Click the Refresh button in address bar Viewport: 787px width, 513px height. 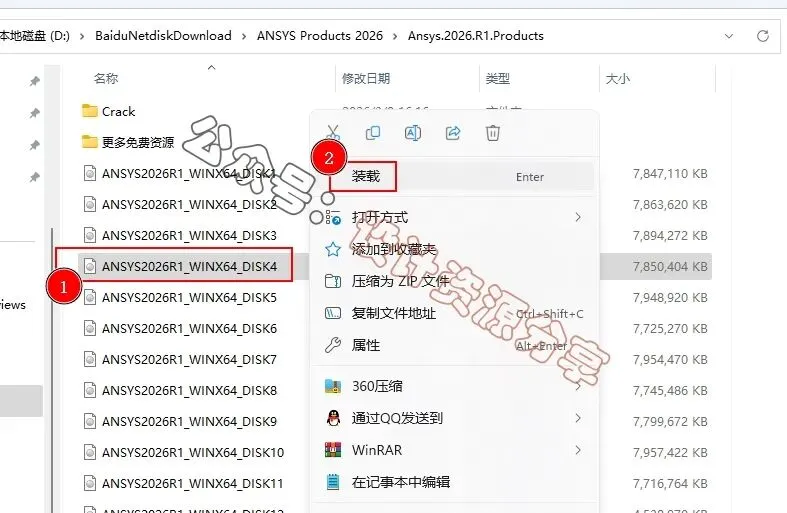tap(763, 36)
